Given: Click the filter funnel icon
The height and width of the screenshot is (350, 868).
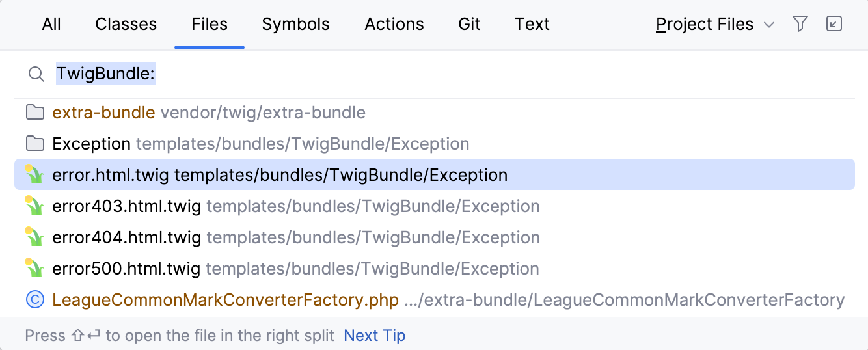Looking at the screenshot, I should point(800,24).
